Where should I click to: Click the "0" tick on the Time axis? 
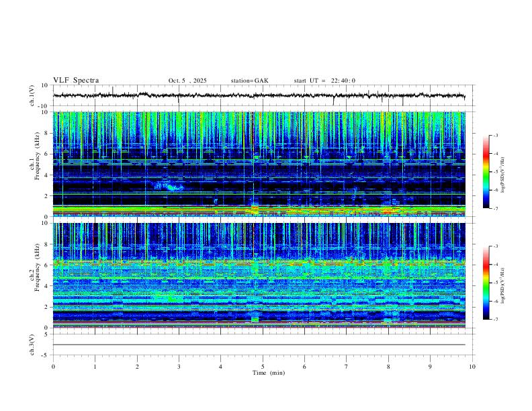pyautogui.click(x=53, y=367)
